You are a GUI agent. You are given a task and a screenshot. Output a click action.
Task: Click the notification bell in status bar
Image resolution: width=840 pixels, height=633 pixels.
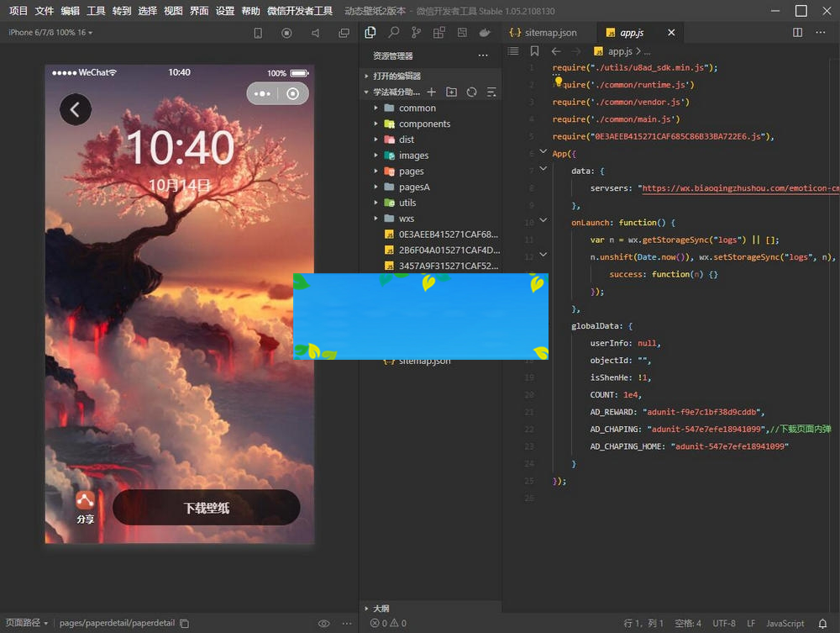823,623
